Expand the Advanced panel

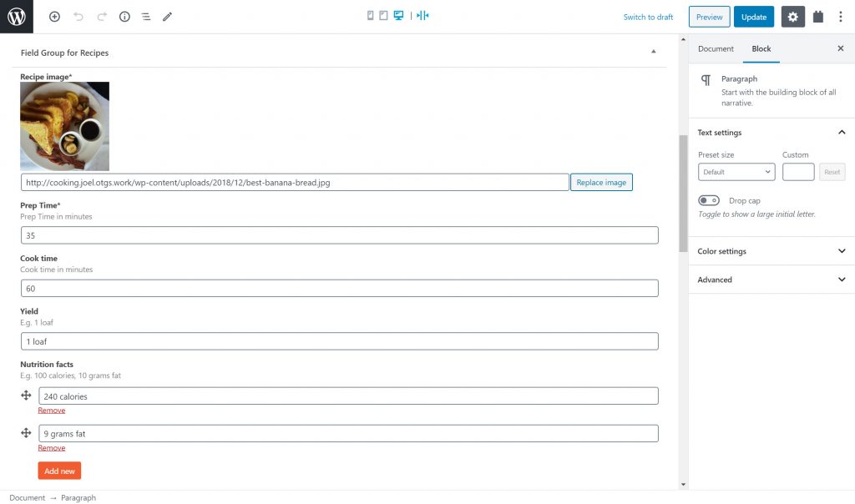tap(771, 280)
